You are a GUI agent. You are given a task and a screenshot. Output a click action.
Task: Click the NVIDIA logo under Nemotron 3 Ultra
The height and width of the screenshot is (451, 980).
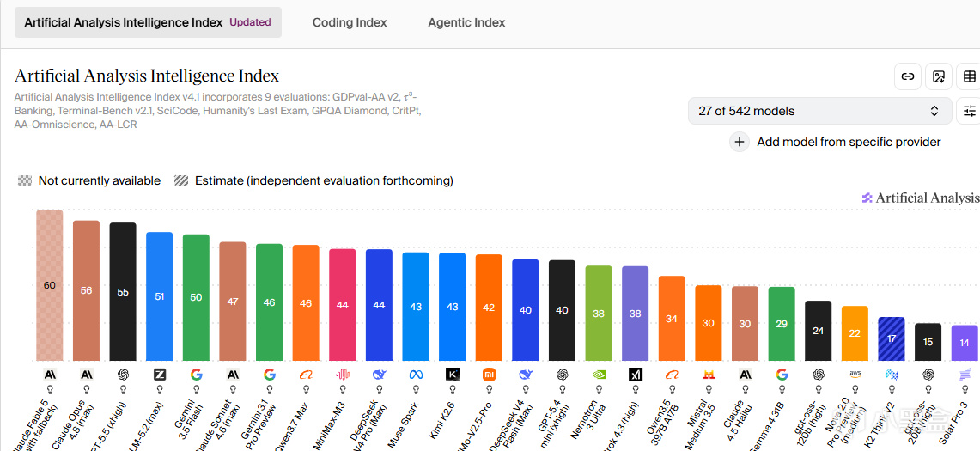598,375
